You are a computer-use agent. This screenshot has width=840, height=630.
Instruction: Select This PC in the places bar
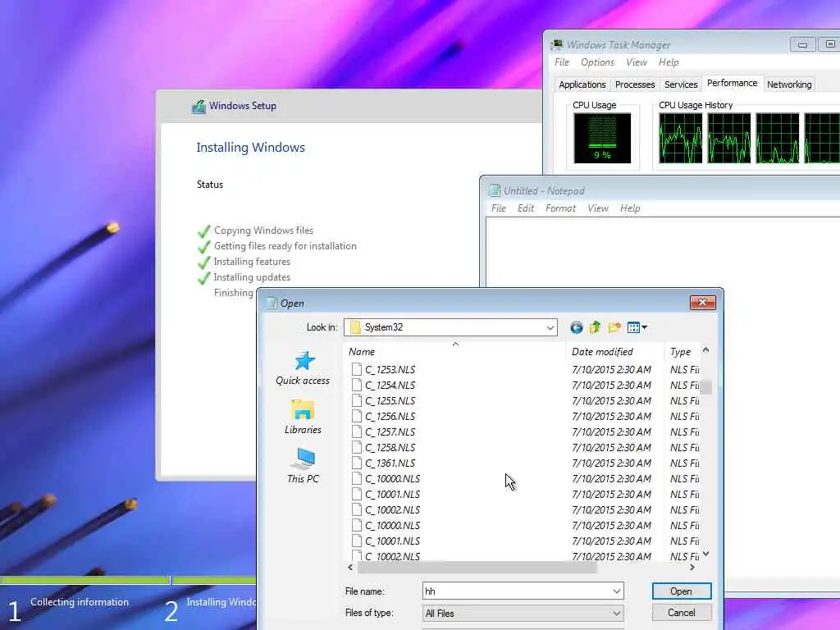[x=303, y=466]
